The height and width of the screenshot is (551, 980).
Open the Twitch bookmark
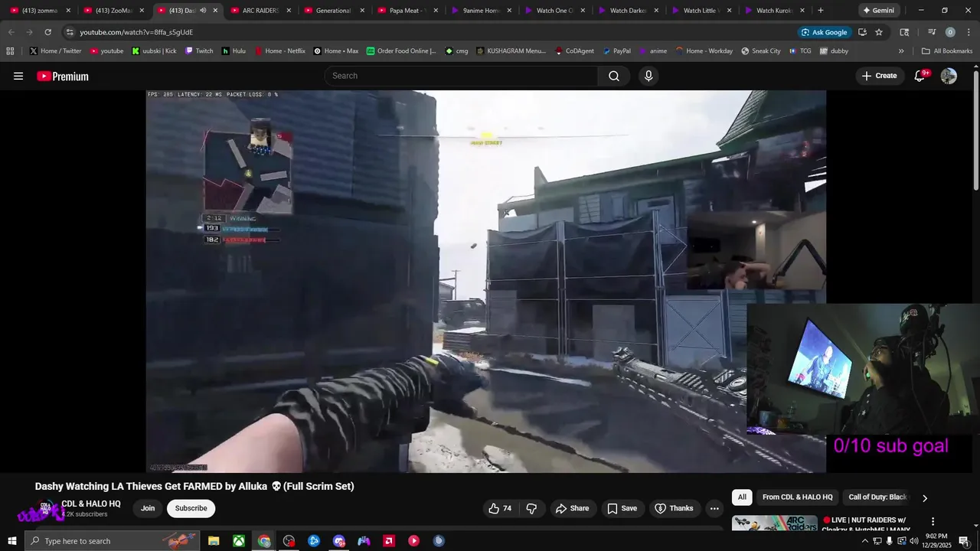click(199, 51)
